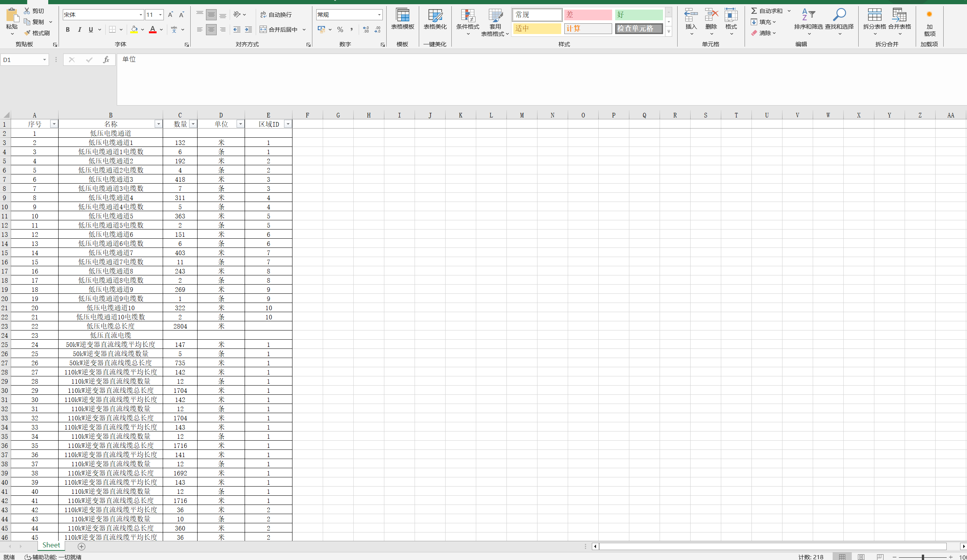Click the Copy icon
The height and width of the screenshot is (560, 967).
tap(27, 22)
